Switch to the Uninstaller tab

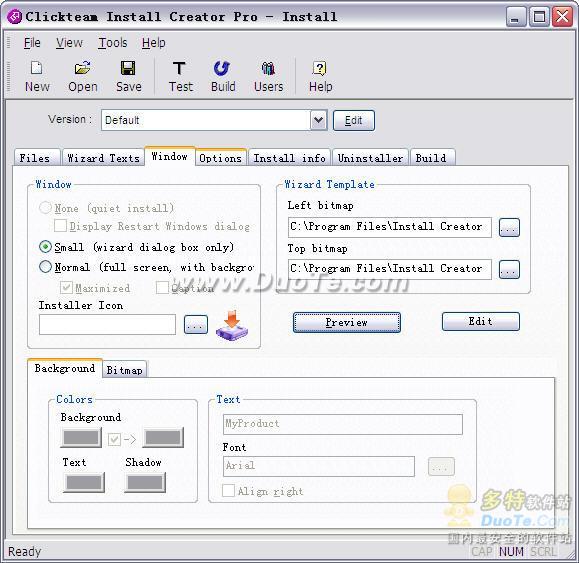click(370, 158)
